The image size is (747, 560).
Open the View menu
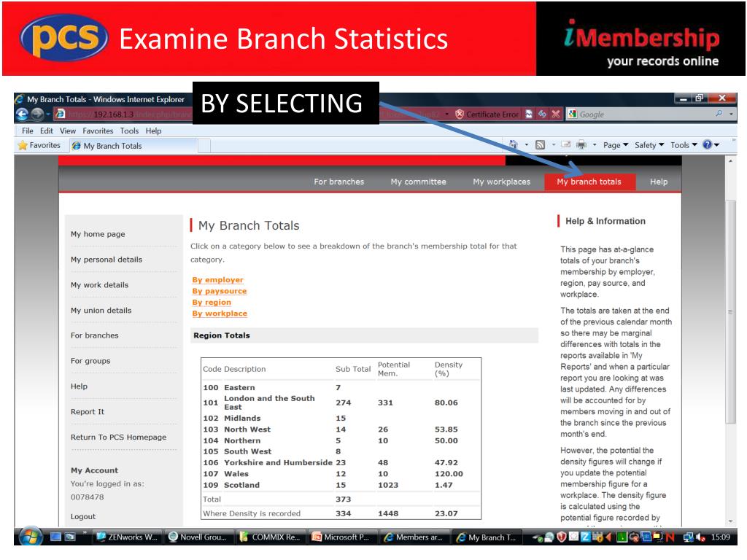(x=68, y=131)
